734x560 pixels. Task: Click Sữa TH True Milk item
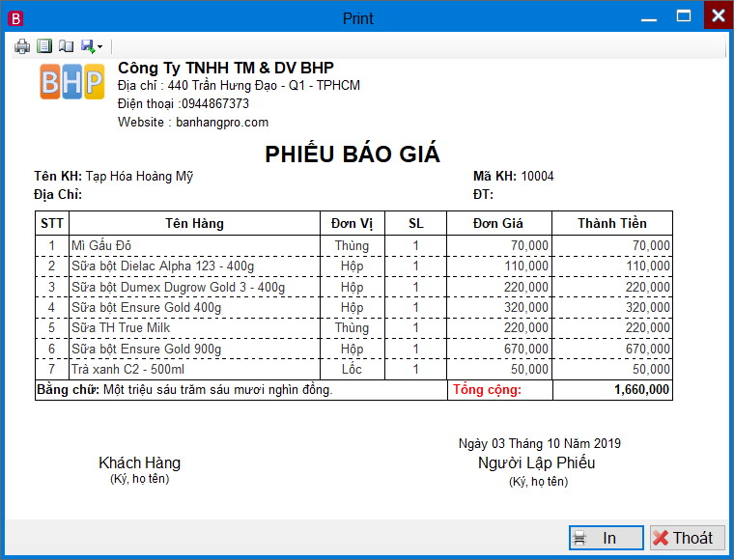pos(121,327)
